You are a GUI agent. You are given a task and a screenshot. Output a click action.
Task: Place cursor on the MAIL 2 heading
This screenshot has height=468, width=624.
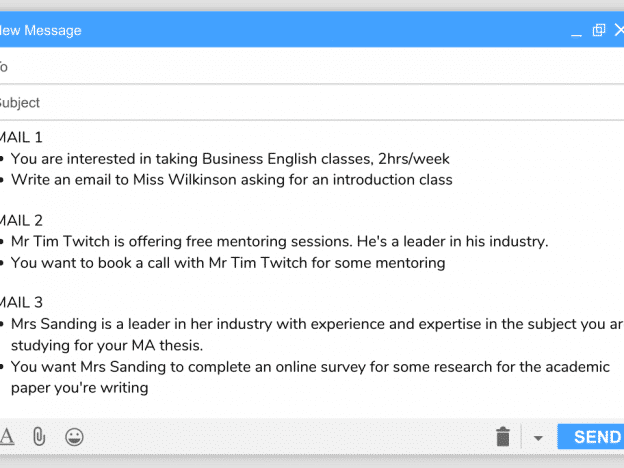pyautogui.click(x=21, y=220)
